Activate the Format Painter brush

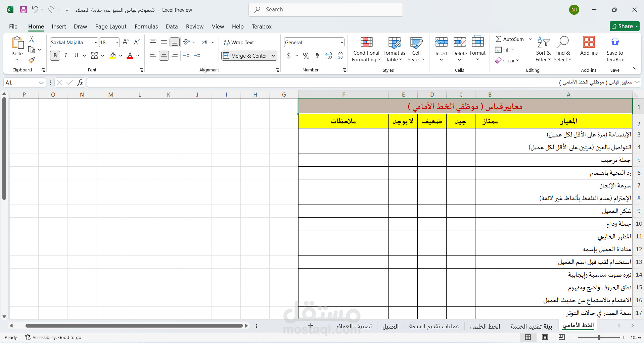point(32,60)
